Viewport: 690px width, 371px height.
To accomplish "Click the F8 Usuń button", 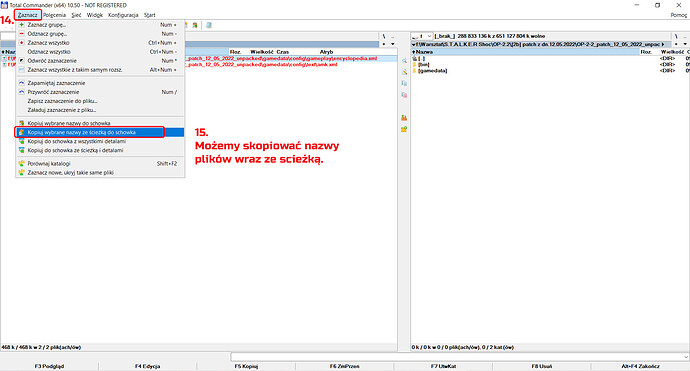I will coord(542,366).
